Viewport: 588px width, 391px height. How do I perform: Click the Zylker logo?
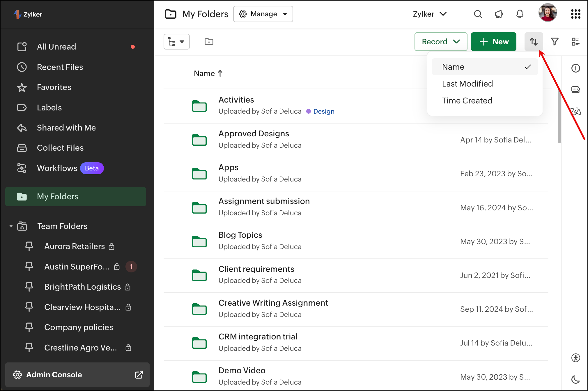[28, 14]
